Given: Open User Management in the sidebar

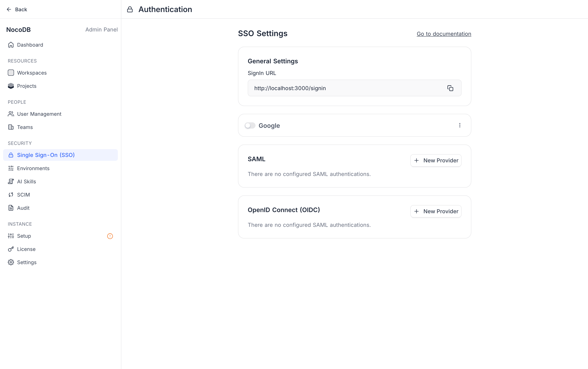Looking at the screenshot, I should click(60, 114).
